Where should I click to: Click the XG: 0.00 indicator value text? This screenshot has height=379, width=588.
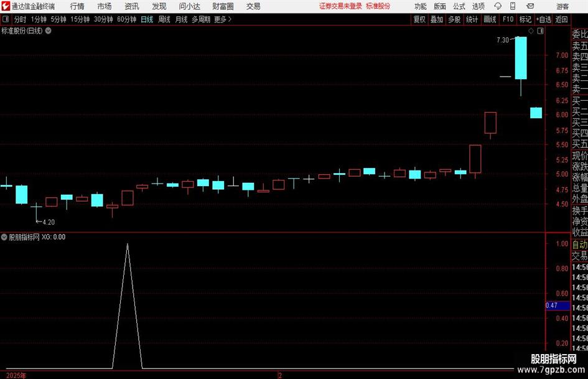tap(54, 237)
